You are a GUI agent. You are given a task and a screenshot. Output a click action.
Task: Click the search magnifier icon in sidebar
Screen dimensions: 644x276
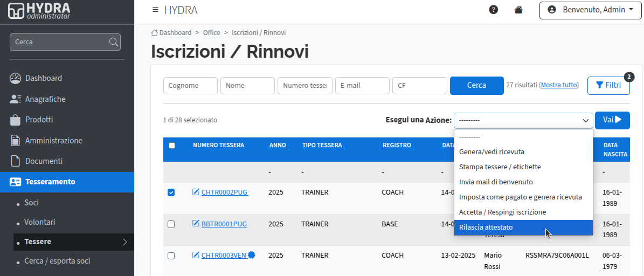click(x=113, y=42)
